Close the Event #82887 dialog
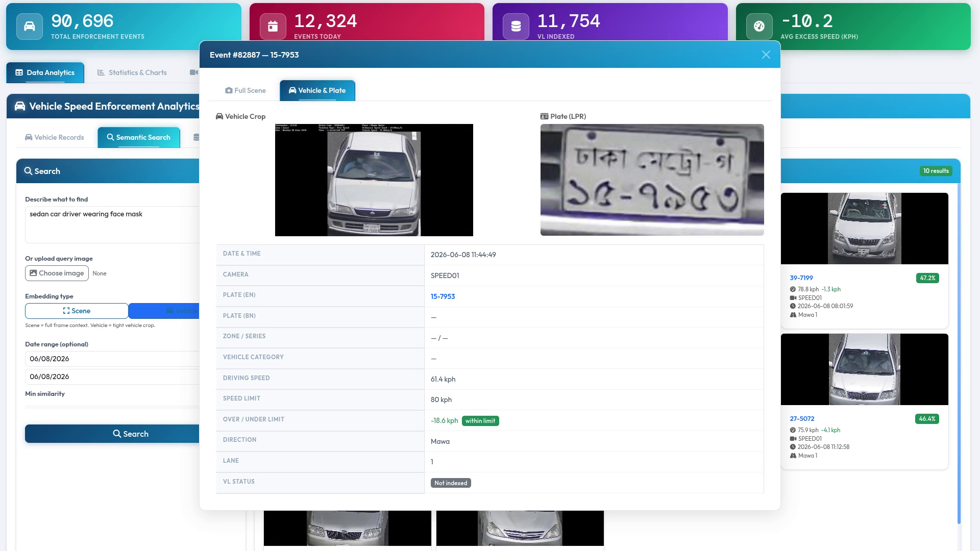This screenshot has height=551, width=980. (766, 55)
